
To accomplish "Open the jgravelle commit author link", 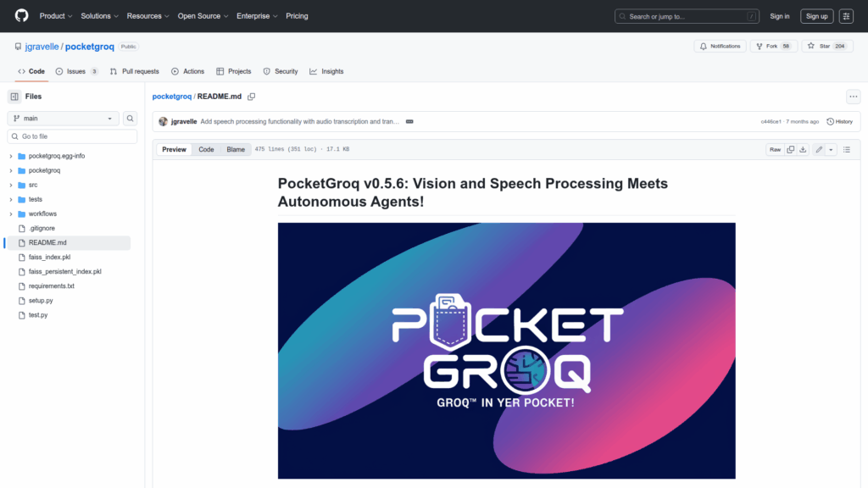I will [184, 122].
